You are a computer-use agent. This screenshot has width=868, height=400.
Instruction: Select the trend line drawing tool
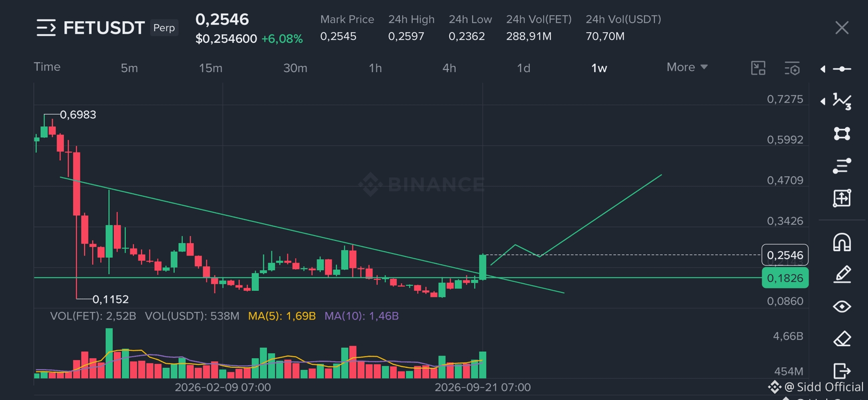[842, 69]
